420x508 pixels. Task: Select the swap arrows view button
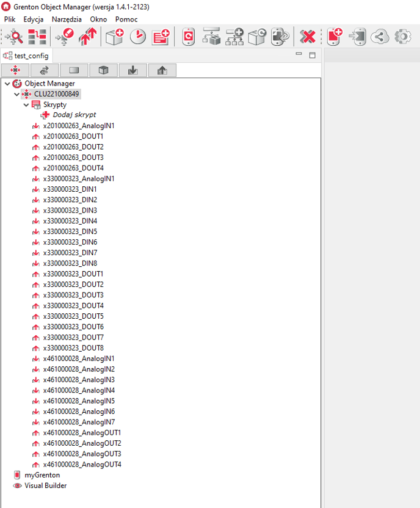(45, 70)
